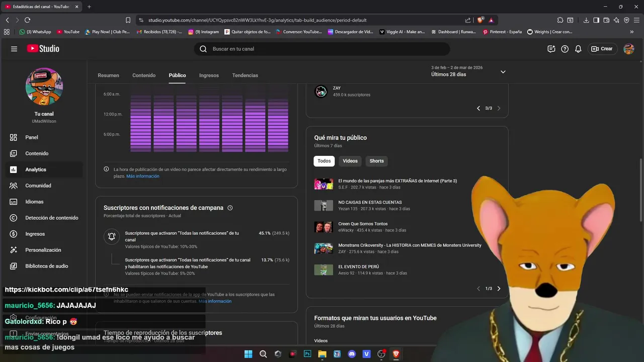
Task: Open the taskbar search icon
Action: point(263,354)
